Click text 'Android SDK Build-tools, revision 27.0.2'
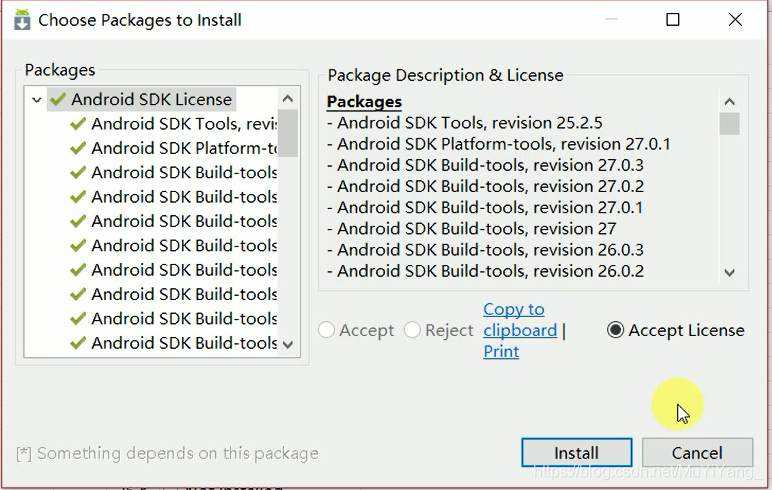Image resolution: width=772 pixels, height=490 pixels. (490, 186)
